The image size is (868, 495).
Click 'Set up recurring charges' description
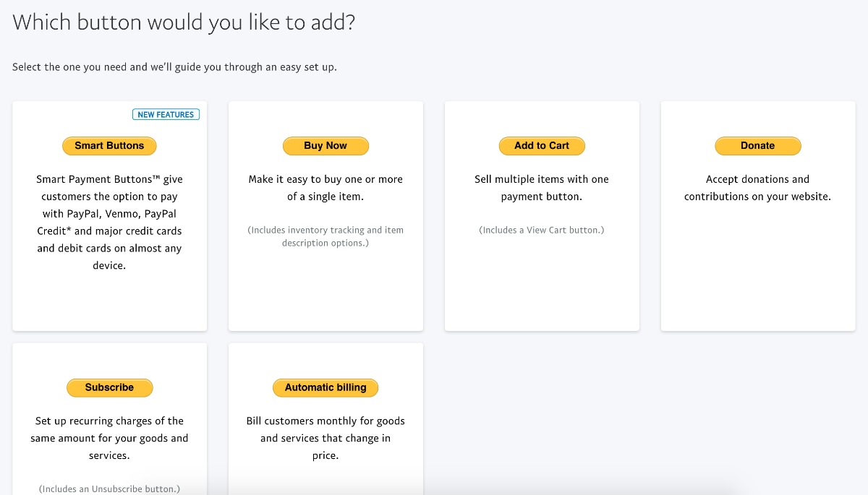click(109, 439)
